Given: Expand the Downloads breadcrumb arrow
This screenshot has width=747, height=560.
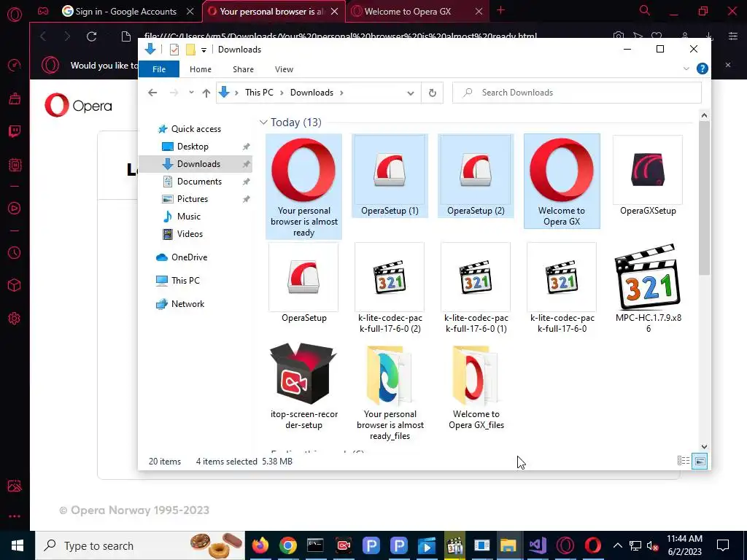Looking at the screenshot, I should [x=341, y=93].
